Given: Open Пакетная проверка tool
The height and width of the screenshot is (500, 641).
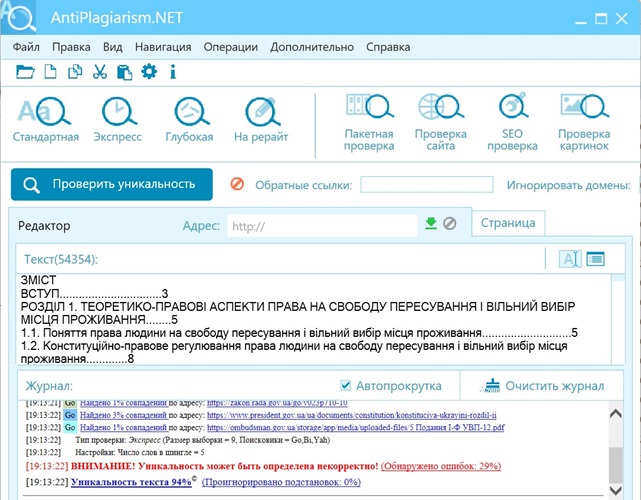Looking at the screenshot, I should pos(369,123).
